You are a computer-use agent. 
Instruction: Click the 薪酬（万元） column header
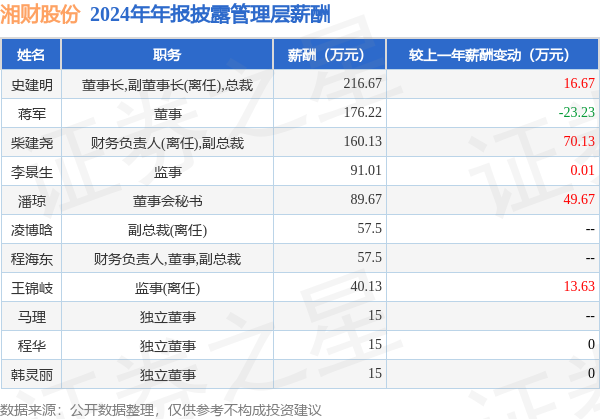pos(329,55)
